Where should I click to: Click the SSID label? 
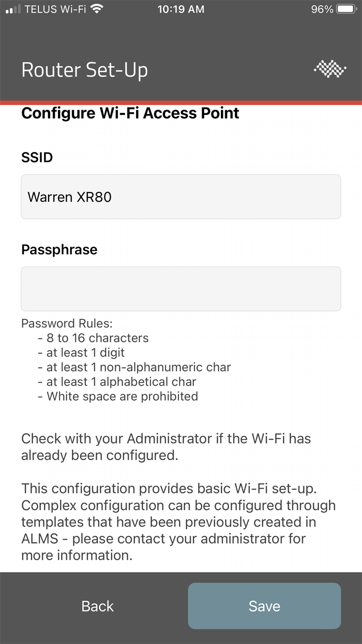tap(37, 157)
